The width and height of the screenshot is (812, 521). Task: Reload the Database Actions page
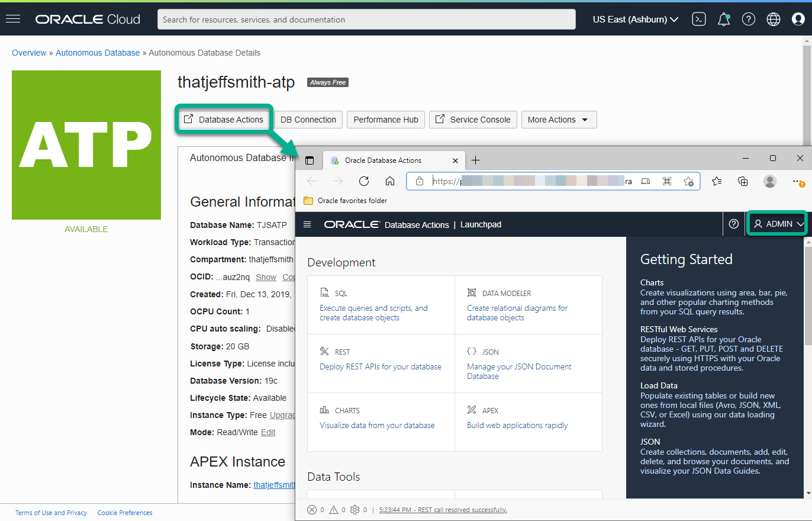tap(364, 181)
